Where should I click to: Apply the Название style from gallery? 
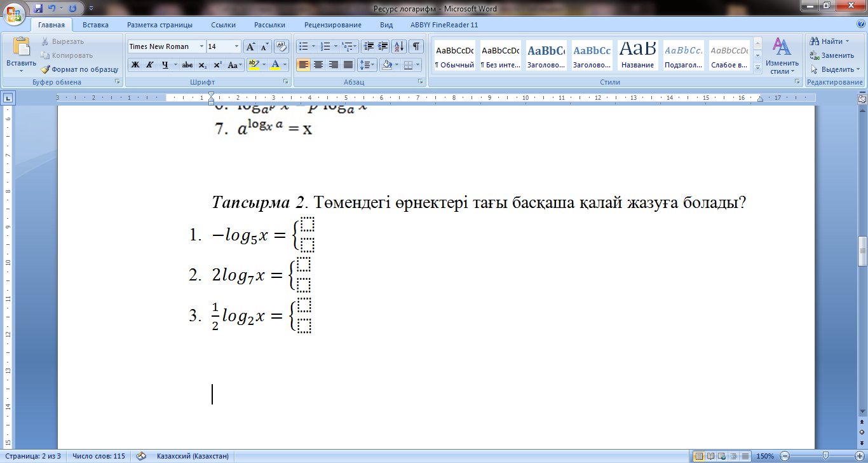click(637, 55)
